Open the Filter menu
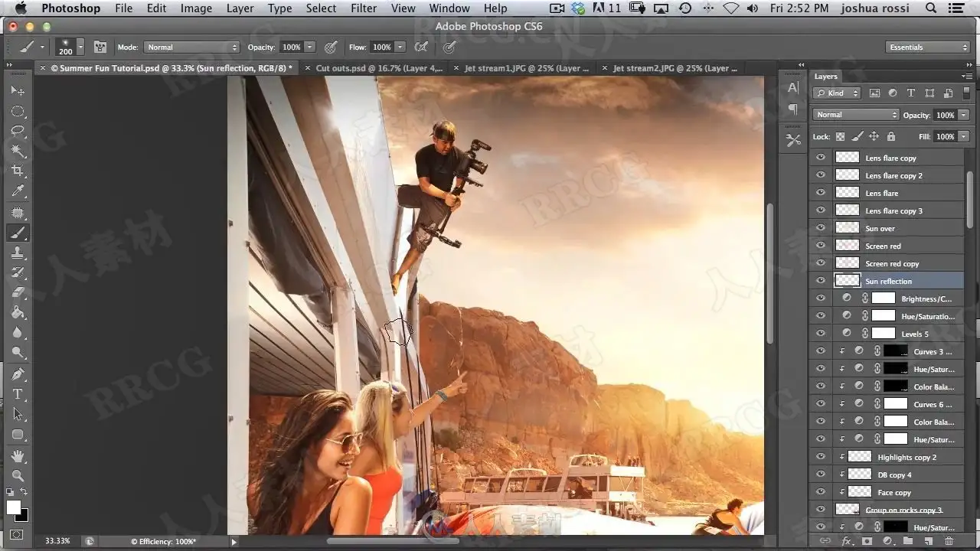The height and width of the screenshot is (551, 980). coord(364,8)
